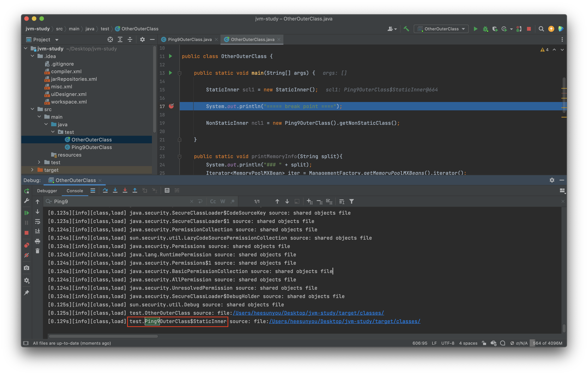Image resolution: width=588 pixels, height=375 pixels.
Task: Toggle Mute Breakpoints in debug sidebar
Action: point(27,255)
